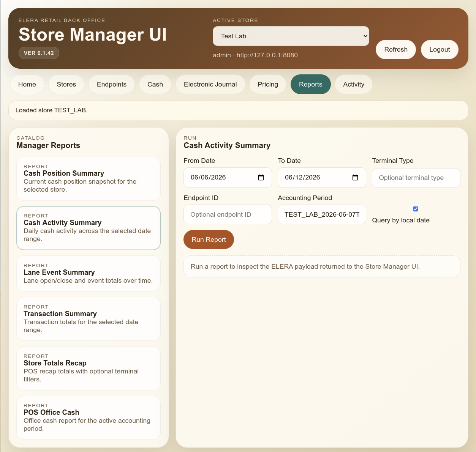The width and height of the screenshot is (476, 452).
Task: Choose the Transaction Summary report
Action: pos(89,319)
